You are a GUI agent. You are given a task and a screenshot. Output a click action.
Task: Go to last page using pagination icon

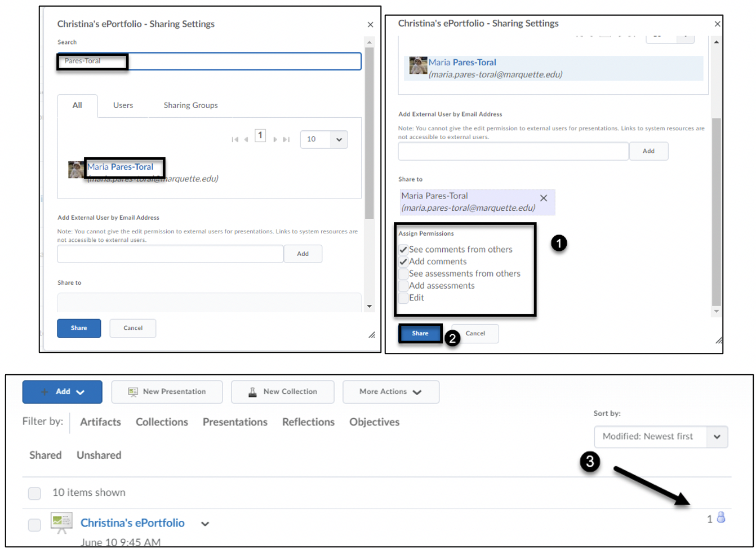286,139
